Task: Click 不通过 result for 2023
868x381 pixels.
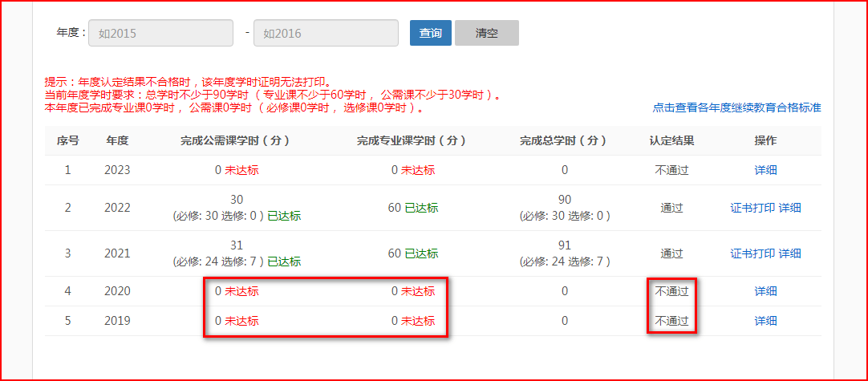Action: (671, 170)
